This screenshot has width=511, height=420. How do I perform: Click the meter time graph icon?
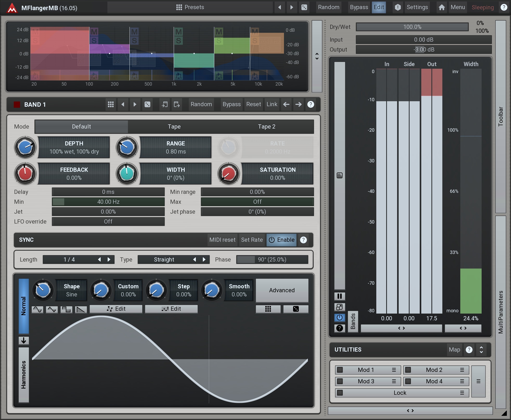339,176
